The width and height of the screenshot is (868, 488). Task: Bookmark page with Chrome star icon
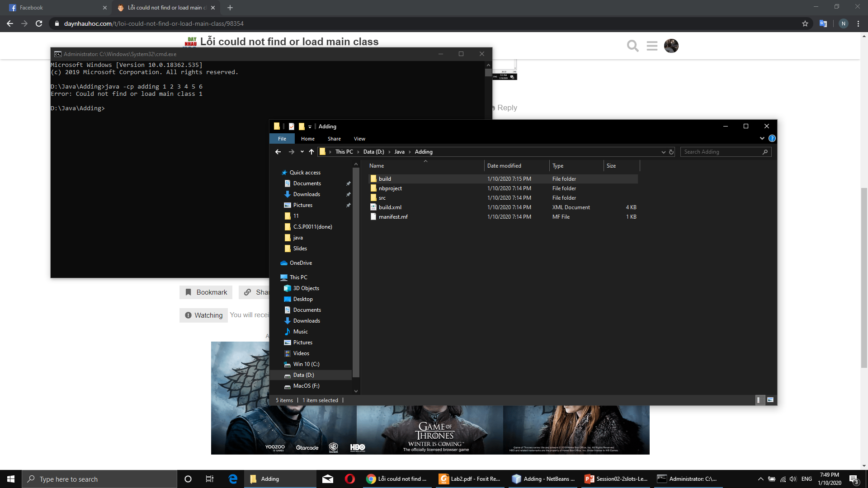pos(805,23)
